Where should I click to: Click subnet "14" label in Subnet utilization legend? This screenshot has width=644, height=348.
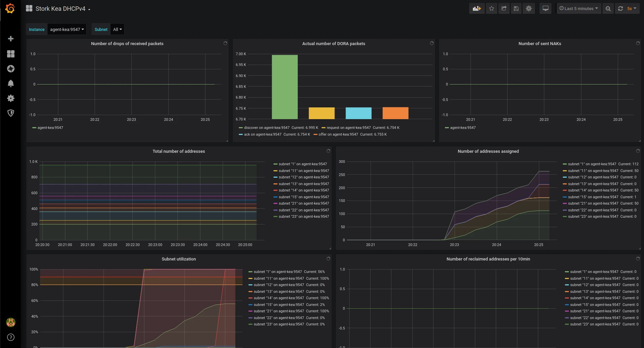[x=279, y=298]
